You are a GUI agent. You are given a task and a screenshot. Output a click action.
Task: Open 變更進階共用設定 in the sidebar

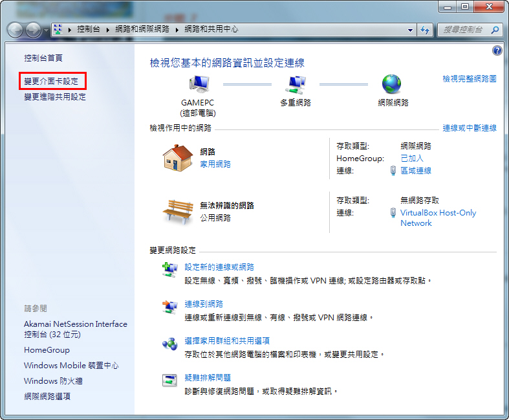[55, 97]
